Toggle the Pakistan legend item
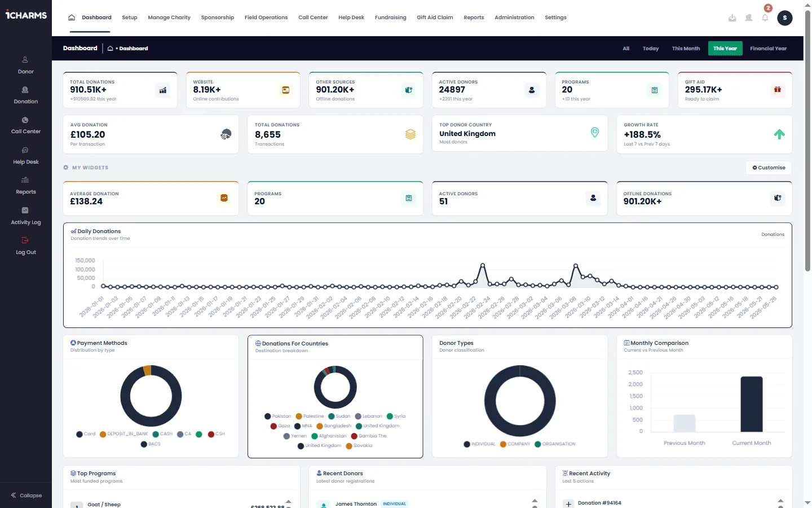The width and height of the screenshot is (812, 508). pyautogui.click(x=277, y=416)
